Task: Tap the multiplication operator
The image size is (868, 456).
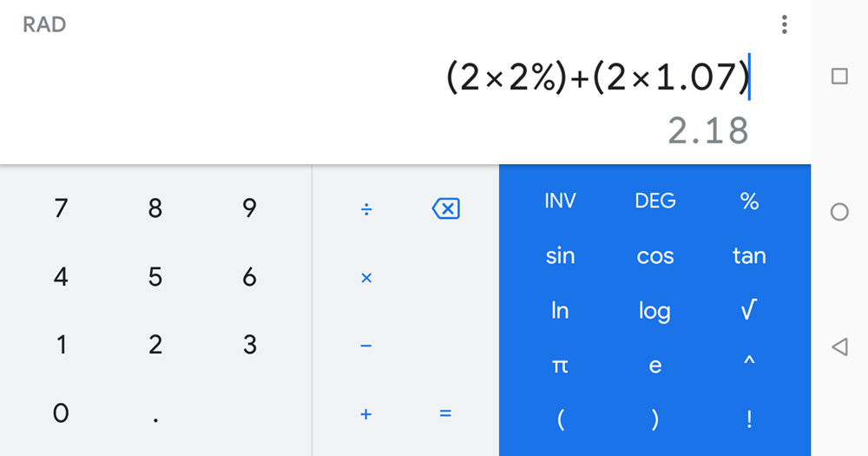Action: [x=366, y=278]
